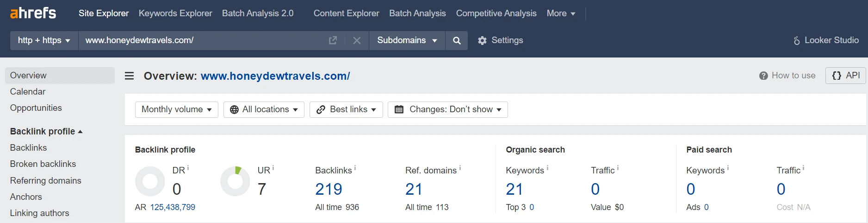The image size is (868, 223).
Task: Toggle the hamburger sidebar menu icon
Action: pyautogui.click(x=130, y=76)
